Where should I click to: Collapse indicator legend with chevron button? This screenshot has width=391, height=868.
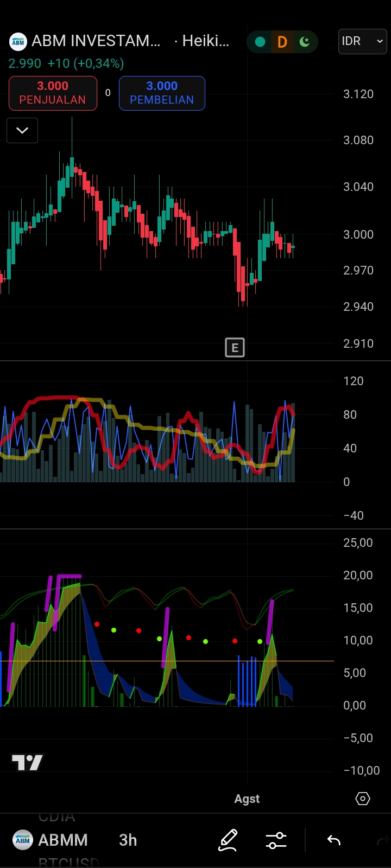point(22,130)
